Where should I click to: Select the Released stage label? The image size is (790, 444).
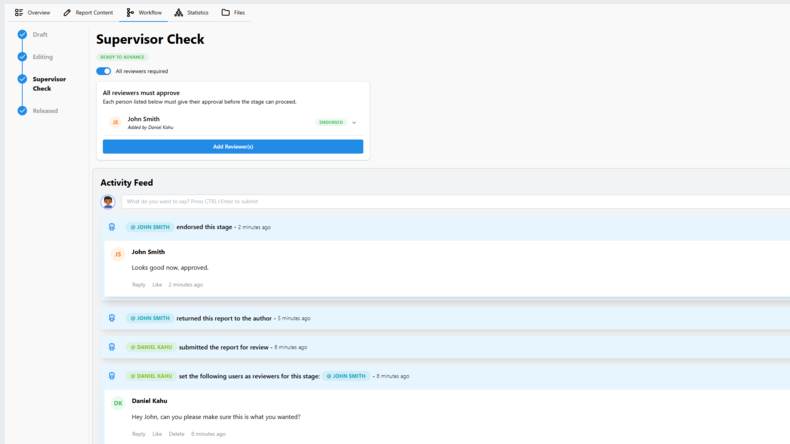45,111
